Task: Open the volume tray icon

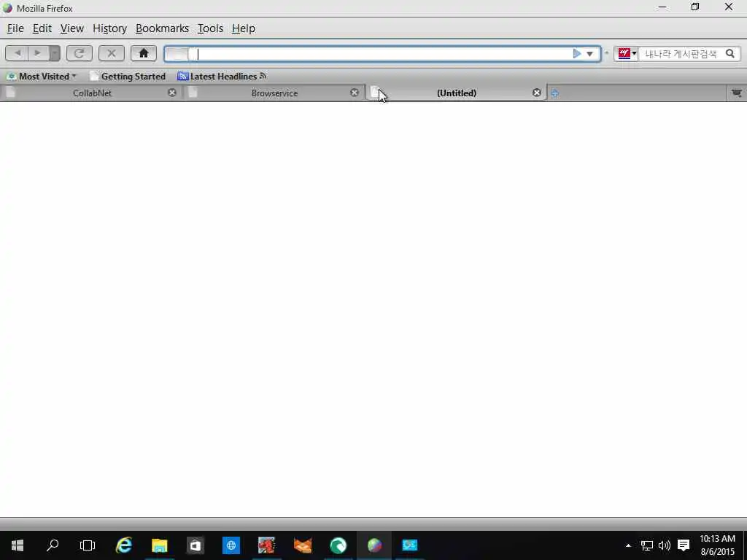Action: pyautogui.click(x=664, y=545)
